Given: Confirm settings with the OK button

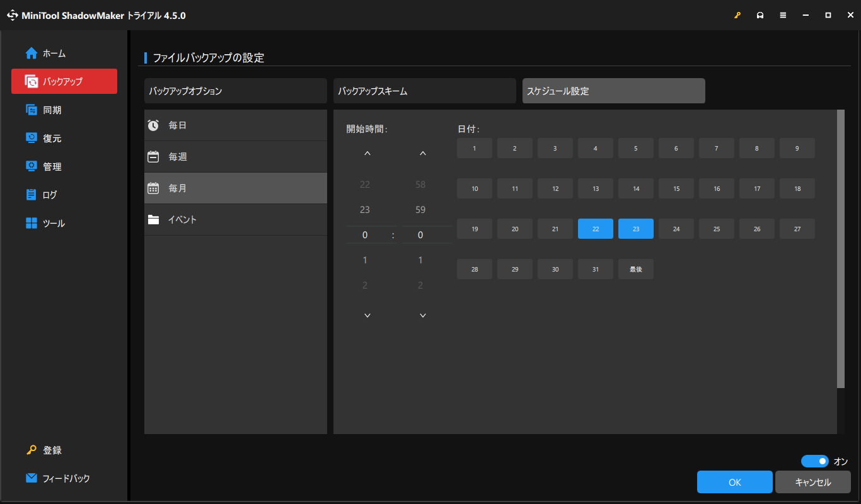Looking at the screenshot, I should [735, 482].
